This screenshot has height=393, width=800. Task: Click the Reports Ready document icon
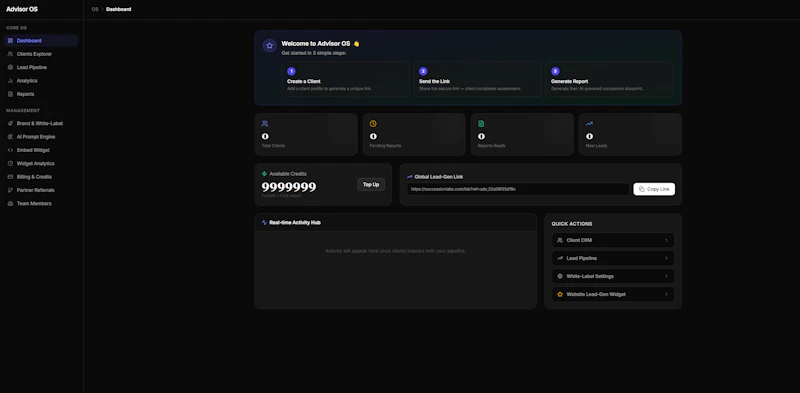coord(481,124)
